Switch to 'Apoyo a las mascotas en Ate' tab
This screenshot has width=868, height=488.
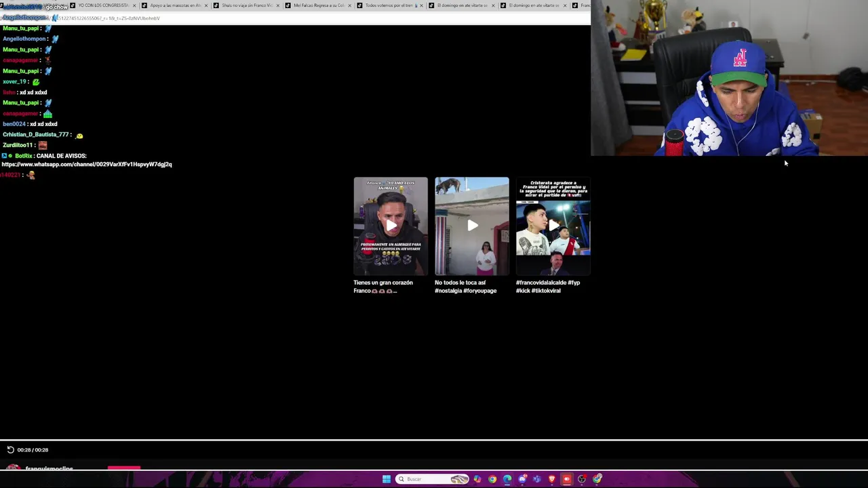(176, 5)
